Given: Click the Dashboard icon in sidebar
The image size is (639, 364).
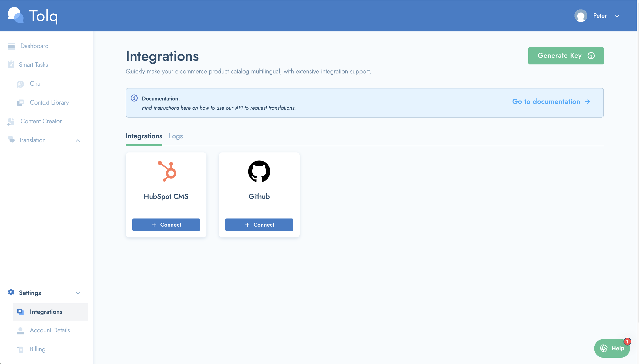Looking at the screenshot, I should coord(11,46).
